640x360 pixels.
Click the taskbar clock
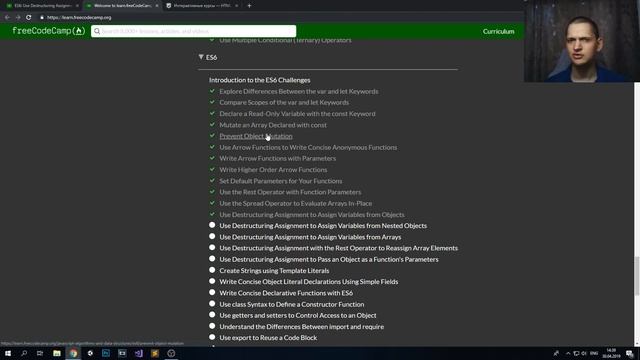(x=611, y=353)
